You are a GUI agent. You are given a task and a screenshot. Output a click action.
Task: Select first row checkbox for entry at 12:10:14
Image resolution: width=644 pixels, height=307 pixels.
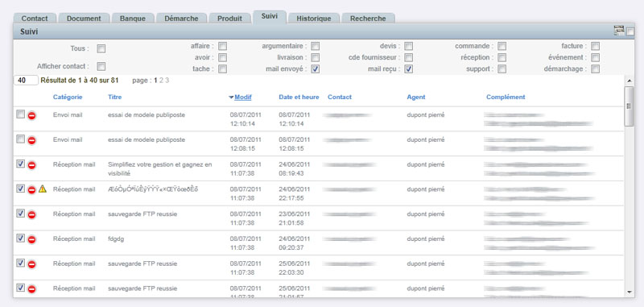20,114
